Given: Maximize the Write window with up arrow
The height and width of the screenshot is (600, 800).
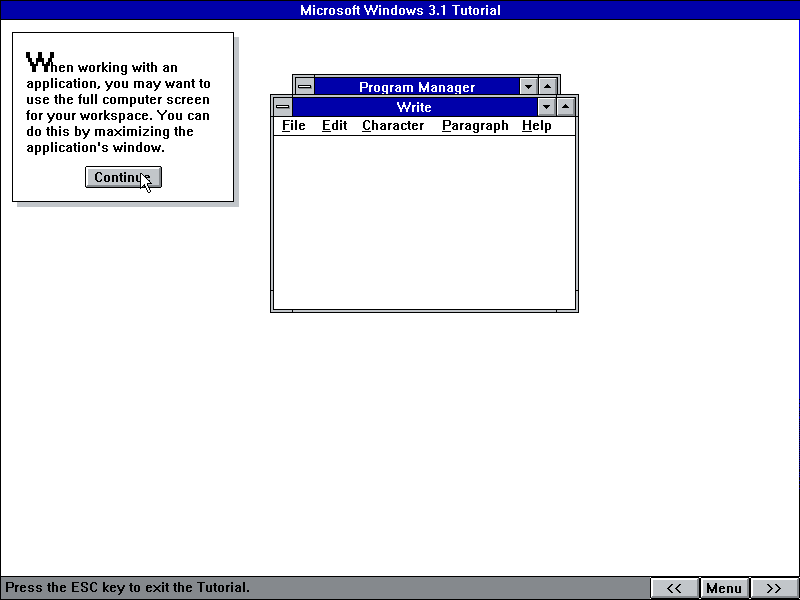Looking at the screenshot, I should [x=566, y=107].
